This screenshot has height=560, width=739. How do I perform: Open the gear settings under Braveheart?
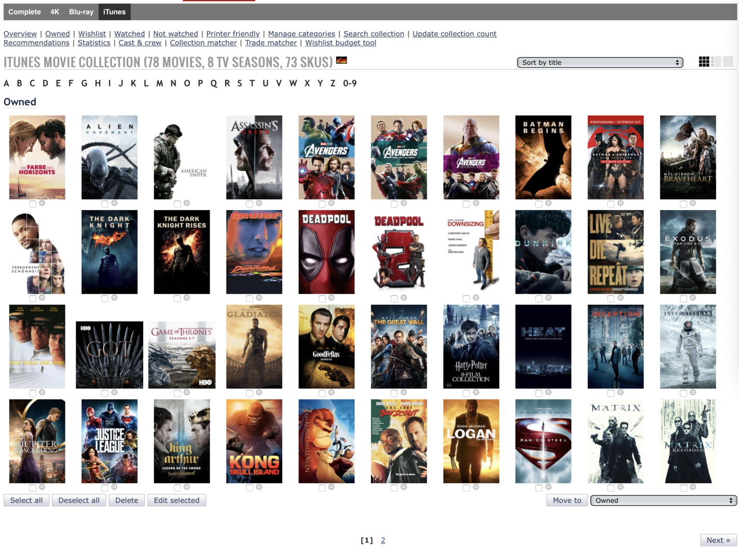693,203
